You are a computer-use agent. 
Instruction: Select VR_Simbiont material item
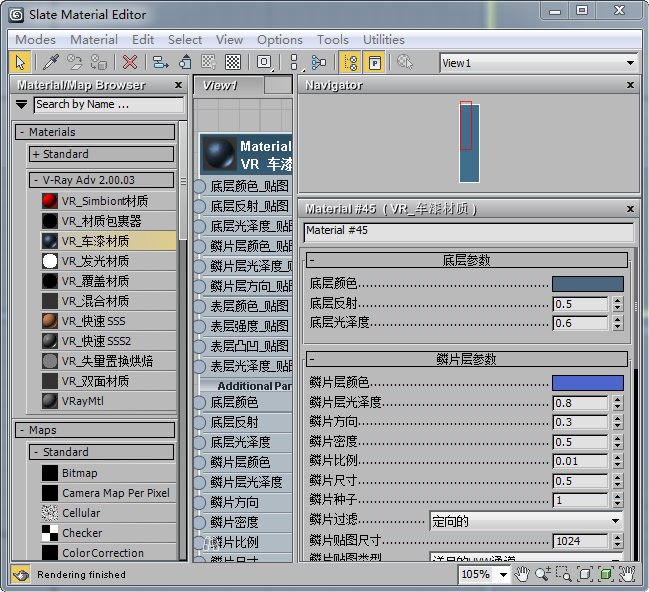(x=108, y=201)
